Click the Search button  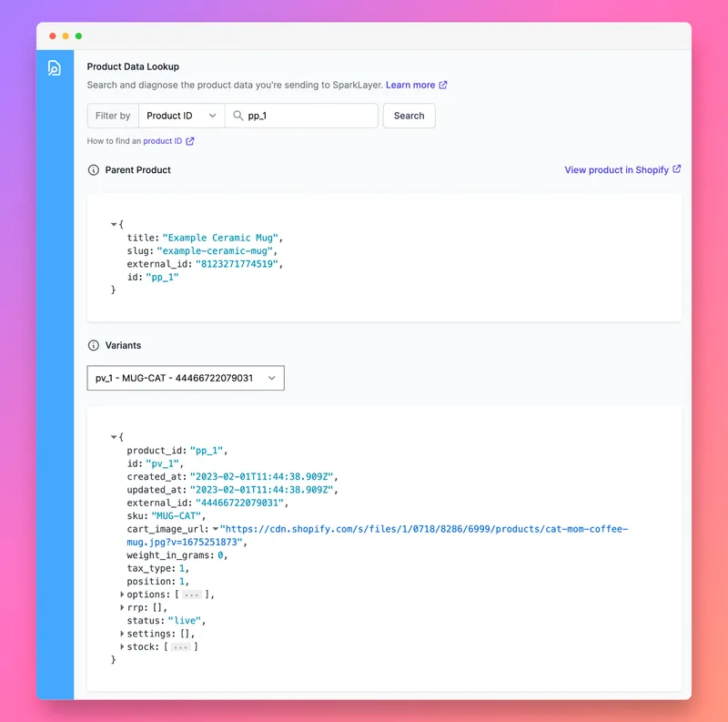409,116
